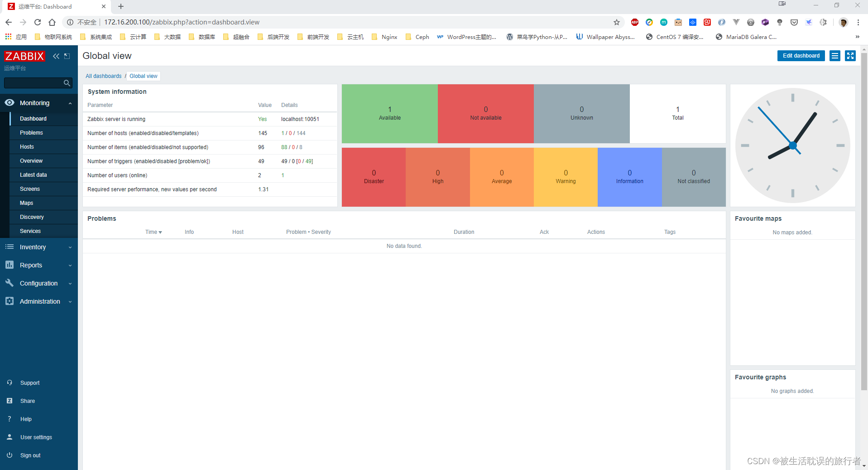The image size is (868, 470).
Task: Click the blue Information severity tile
Action: point(630,177)
